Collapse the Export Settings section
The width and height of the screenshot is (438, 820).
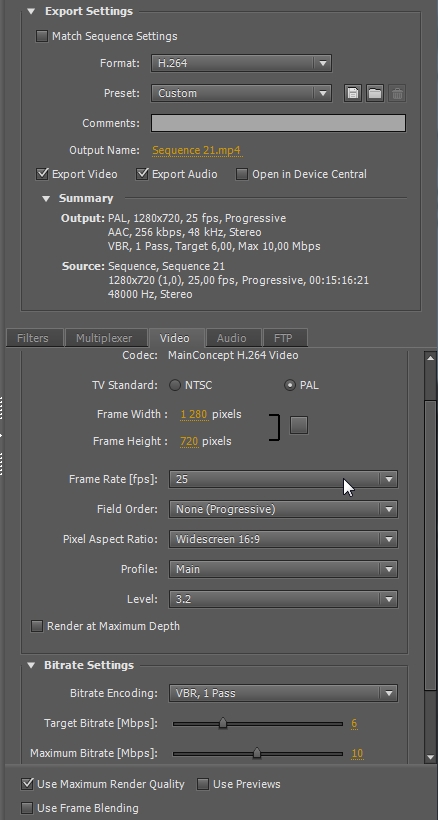point(31,11)
